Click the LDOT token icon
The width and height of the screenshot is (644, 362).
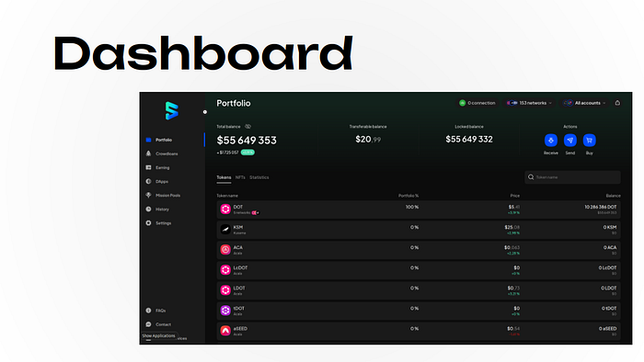[225, 290]
